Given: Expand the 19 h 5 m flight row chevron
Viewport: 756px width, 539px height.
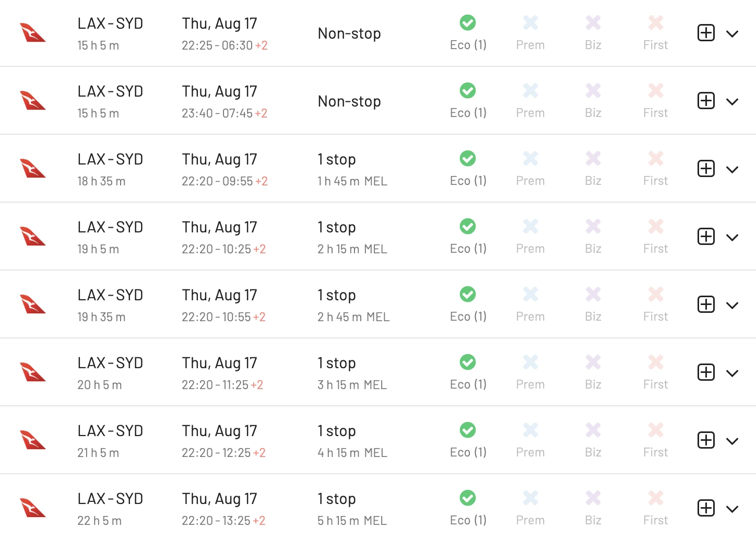Looking at the screenshot, I should pos(732,238).
